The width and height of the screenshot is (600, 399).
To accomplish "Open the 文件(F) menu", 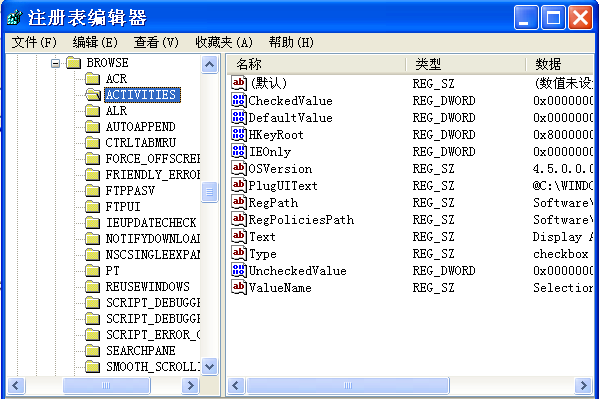I will [34, 42].
